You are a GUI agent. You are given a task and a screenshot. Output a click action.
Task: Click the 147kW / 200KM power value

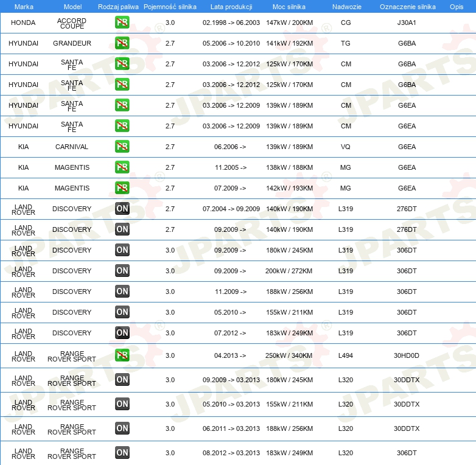click(x=289, y=23)
